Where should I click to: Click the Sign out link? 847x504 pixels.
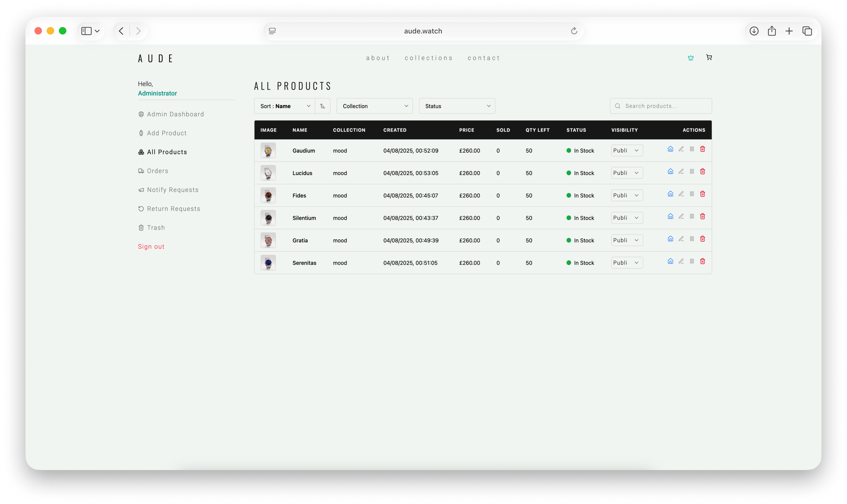[151, 246]
